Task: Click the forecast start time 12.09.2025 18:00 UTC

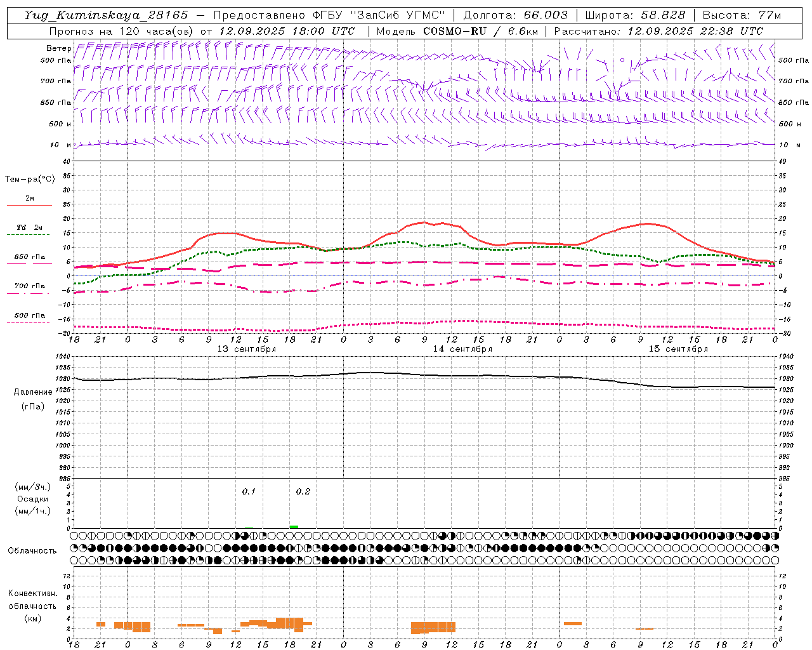Action: coord(287,31)
